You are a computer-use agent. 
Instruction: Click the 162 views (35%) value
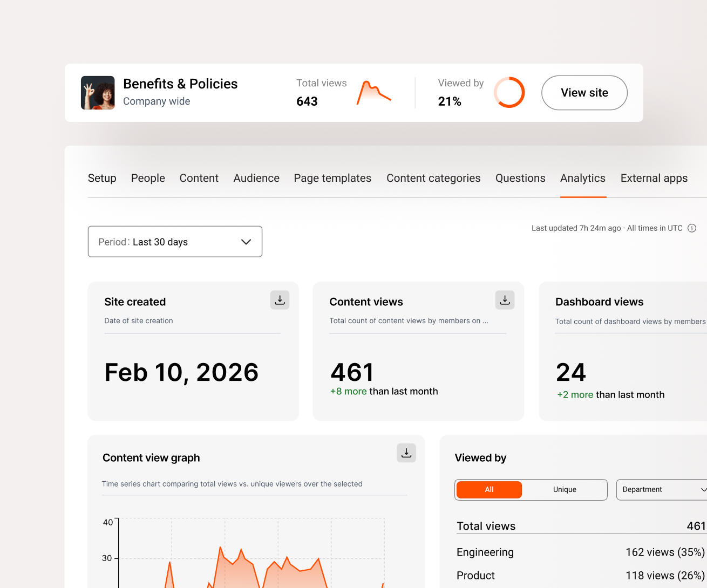point(665,552)
